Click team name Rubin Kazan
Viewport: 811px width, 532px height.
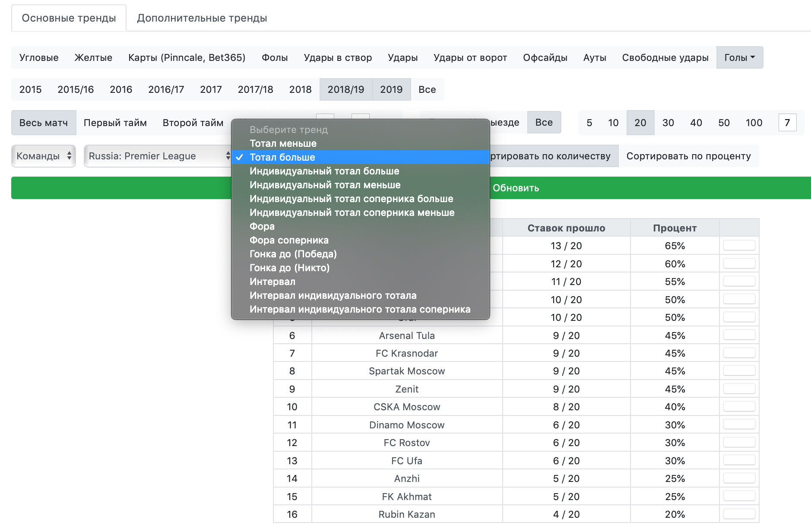point(407,514)
